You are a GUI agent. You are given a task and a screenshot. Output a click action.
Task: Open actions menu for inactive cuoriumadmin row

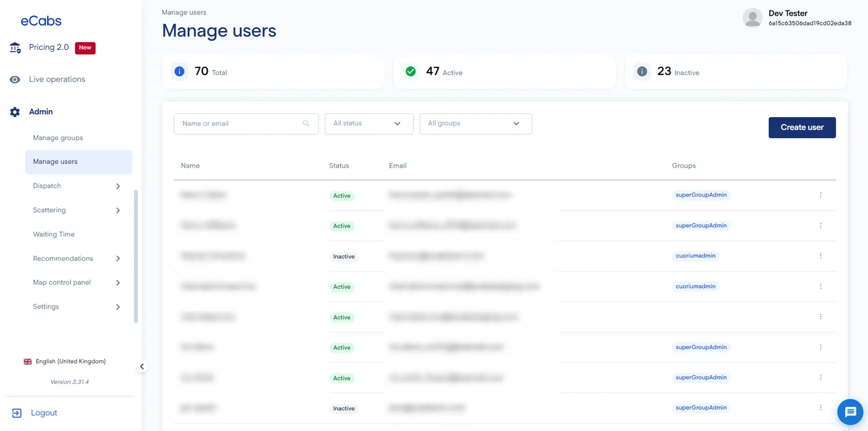click(820, 256)
